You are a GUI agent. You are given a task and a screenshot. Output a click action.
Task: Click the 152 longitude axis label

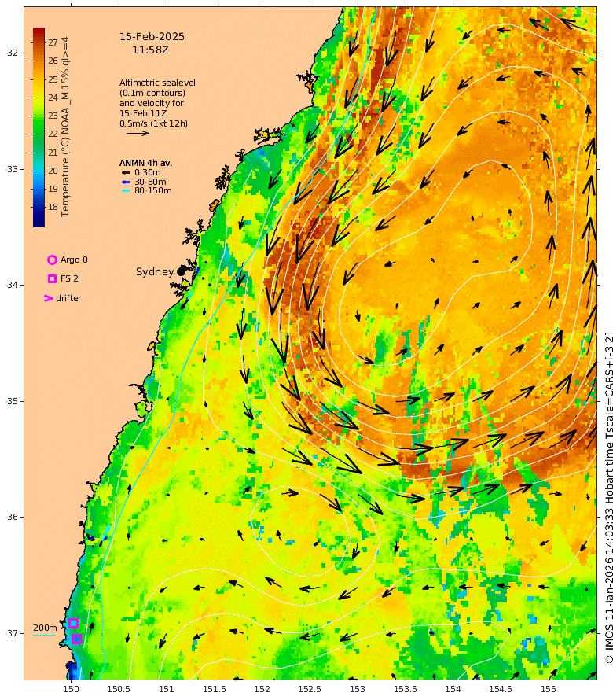coord(262,689)
